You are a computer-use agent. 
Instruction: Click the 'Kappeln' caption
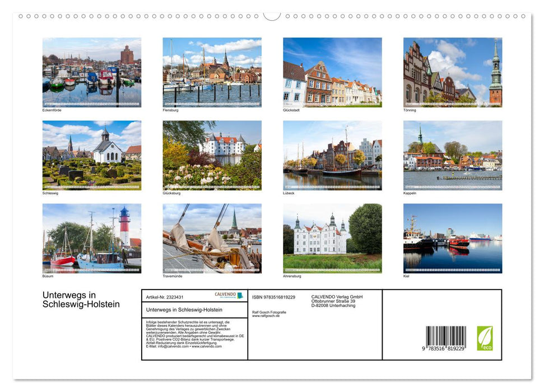click(x=410, y=193)
